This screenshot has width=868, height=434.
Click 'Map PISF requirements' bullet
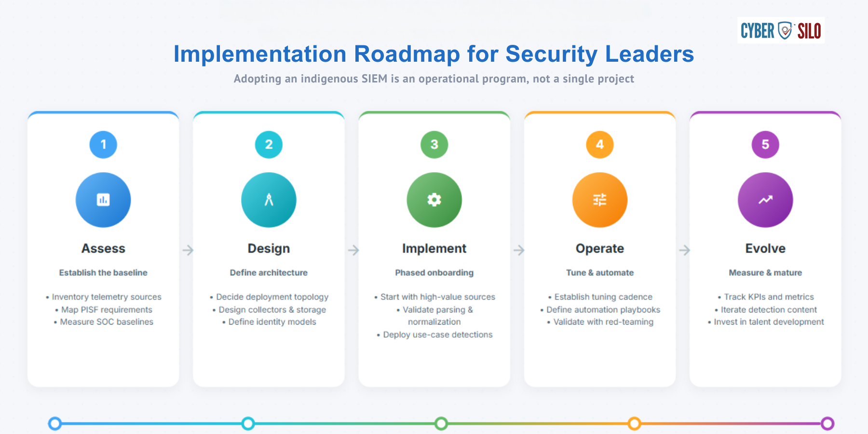(x=103, y=310)
